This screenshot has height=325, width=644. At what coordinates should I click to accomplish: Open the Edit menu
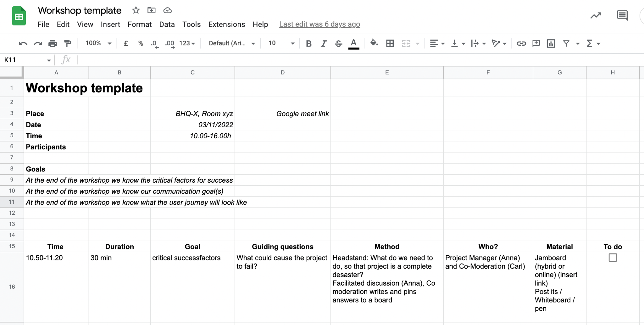(x=63, y=24)
